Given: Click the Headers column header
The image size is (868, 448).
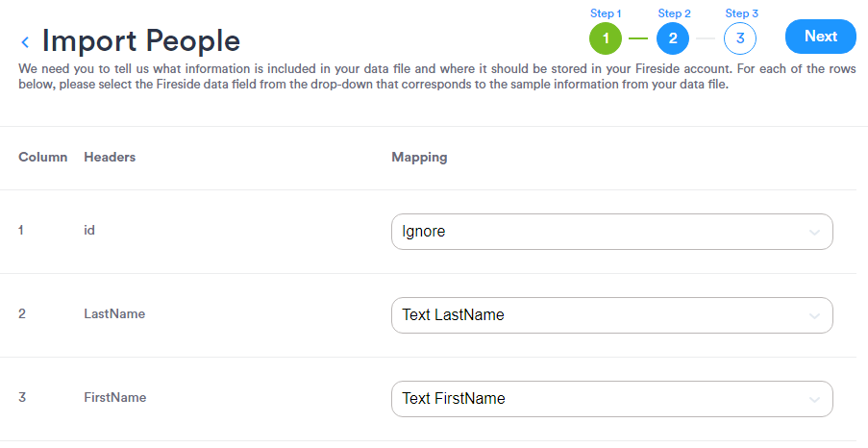Looking at the screenshot, I should (x=110, y=158).
